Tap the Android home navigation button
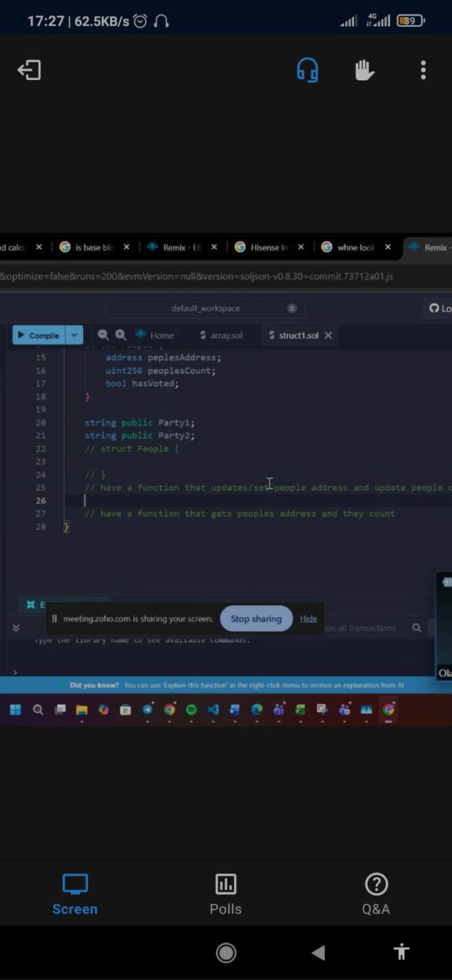Viewport: 452px width, 980px height. [x=226, y=952]
